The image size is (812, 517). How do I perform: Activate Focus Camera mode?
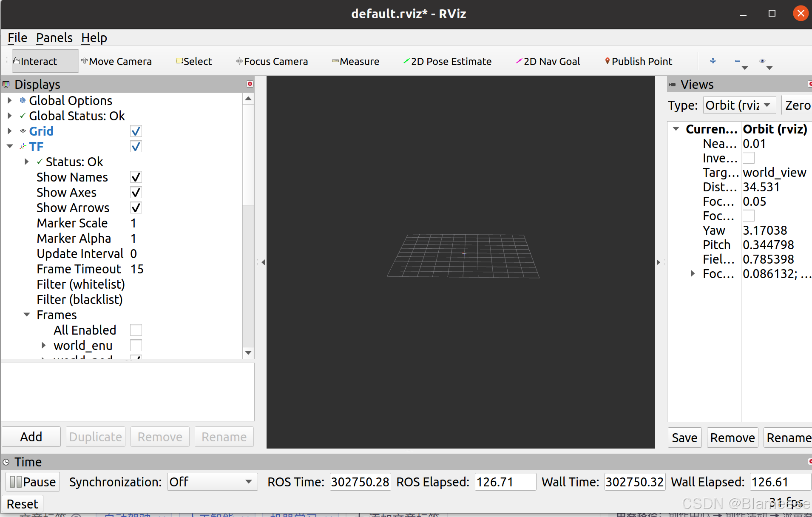(x=273, y=61)
